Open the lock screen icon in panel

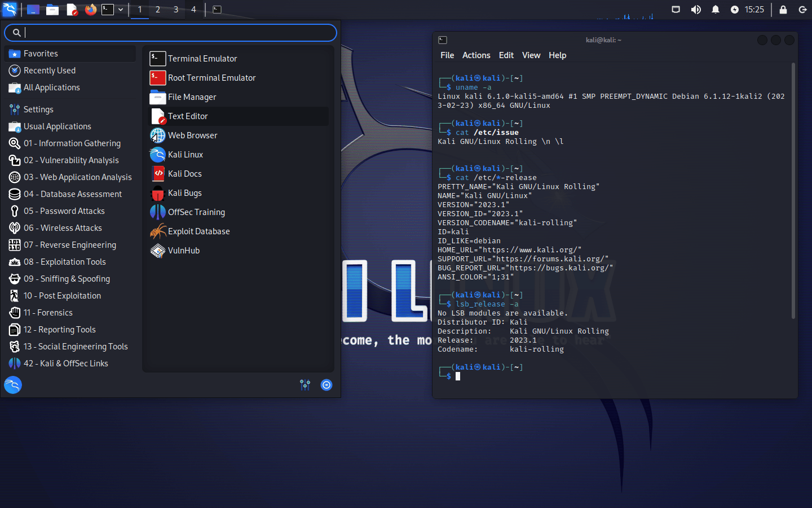coord(783,10)
